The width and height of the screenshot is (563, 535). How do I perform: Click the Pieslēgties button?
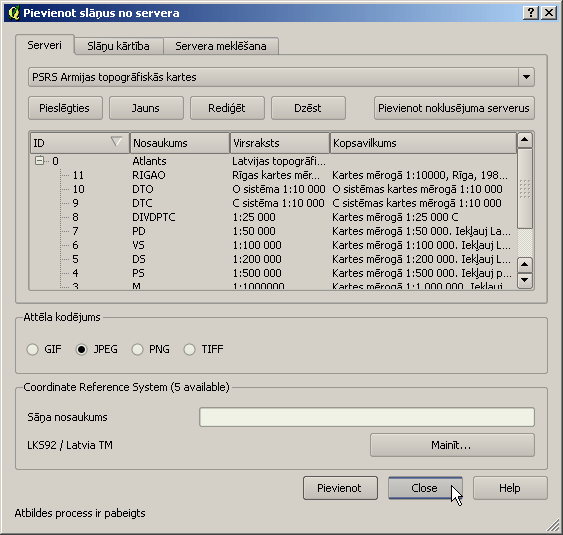point(65,108)
